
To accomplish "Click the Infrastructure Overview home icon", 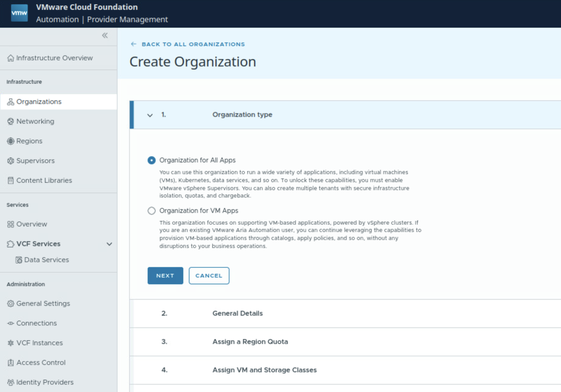I will pos(11,58).
